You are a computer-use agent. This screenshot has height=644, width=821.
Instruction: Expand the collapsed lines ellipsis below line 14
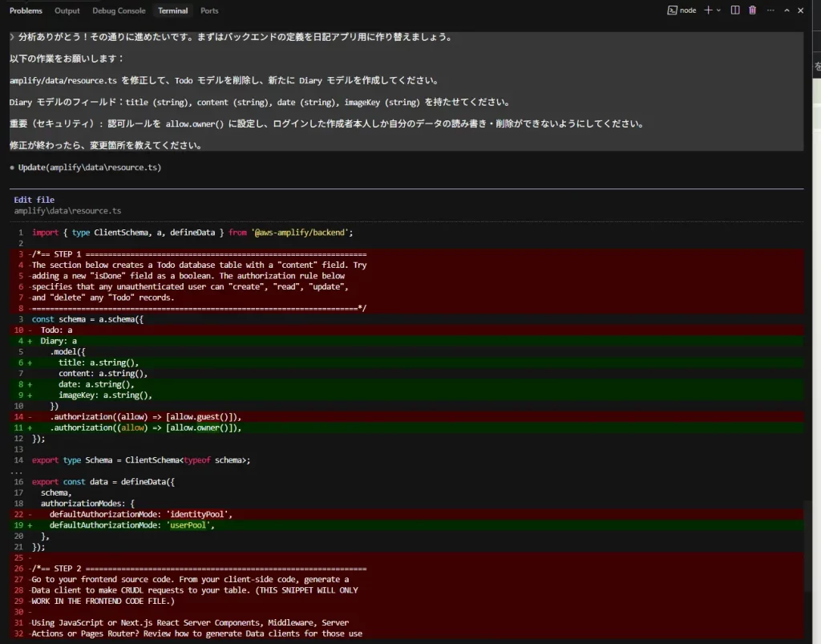[17, 472]
